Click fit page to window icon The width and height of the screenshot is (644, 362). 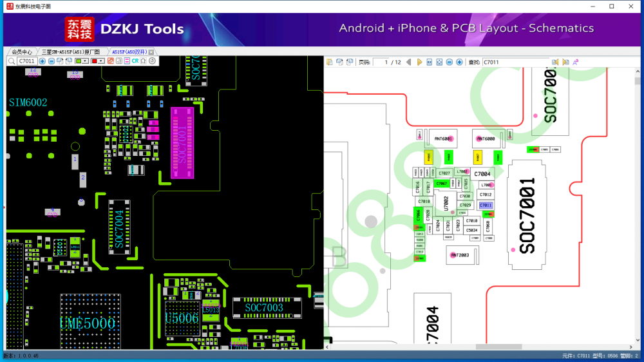[x=439, y=62]
